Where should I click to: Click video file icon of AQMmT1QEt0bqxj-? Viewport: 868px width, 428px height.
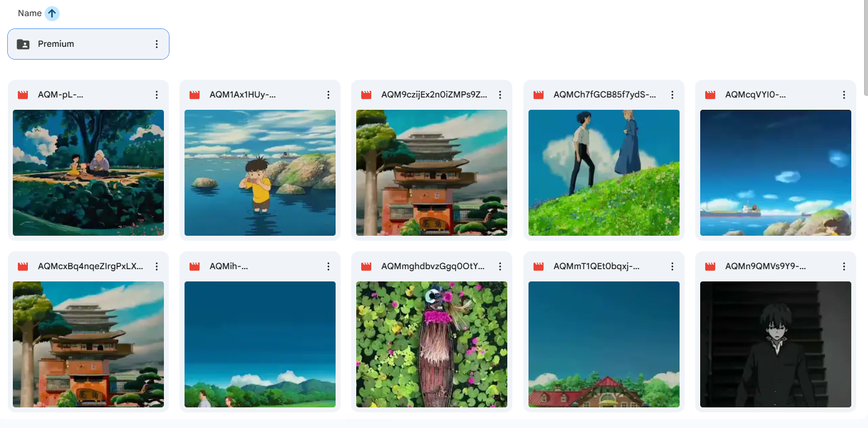(539, 266)
